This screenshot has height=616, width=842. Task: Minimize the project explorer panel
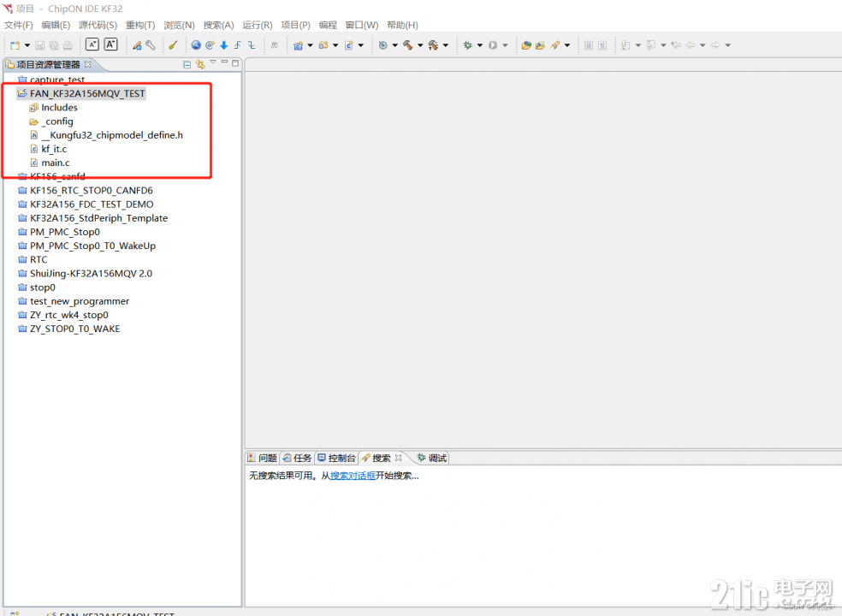click(224, 62)
